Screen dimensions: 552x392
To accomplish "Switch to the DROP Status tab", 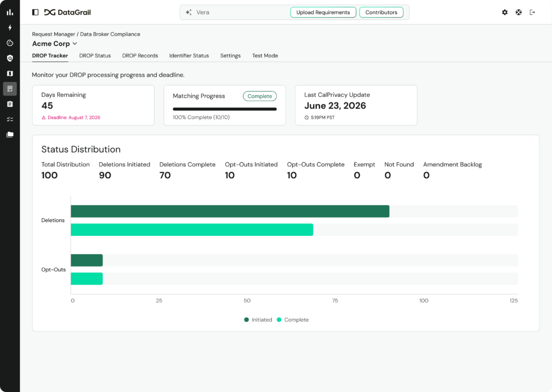I will pos(95,55).
